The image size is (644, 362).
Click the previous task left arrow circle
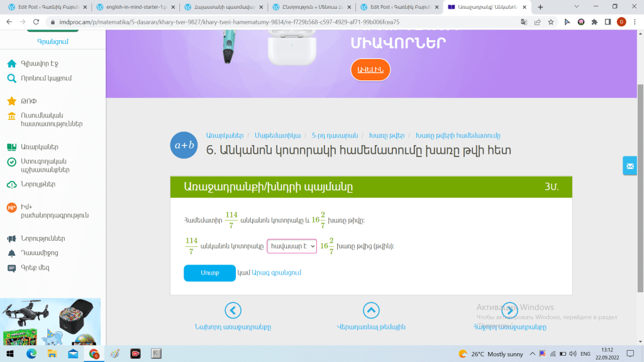[233, 310]
